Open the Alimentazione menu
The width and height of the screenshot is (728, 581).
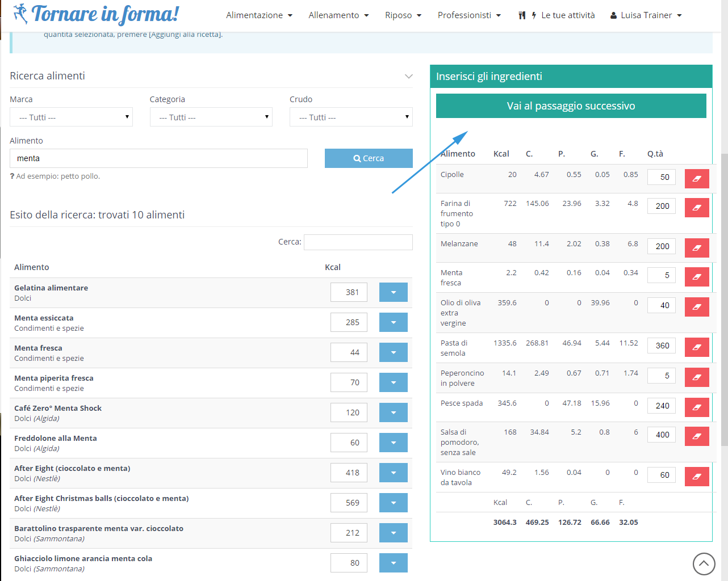[x=259, y=15]
